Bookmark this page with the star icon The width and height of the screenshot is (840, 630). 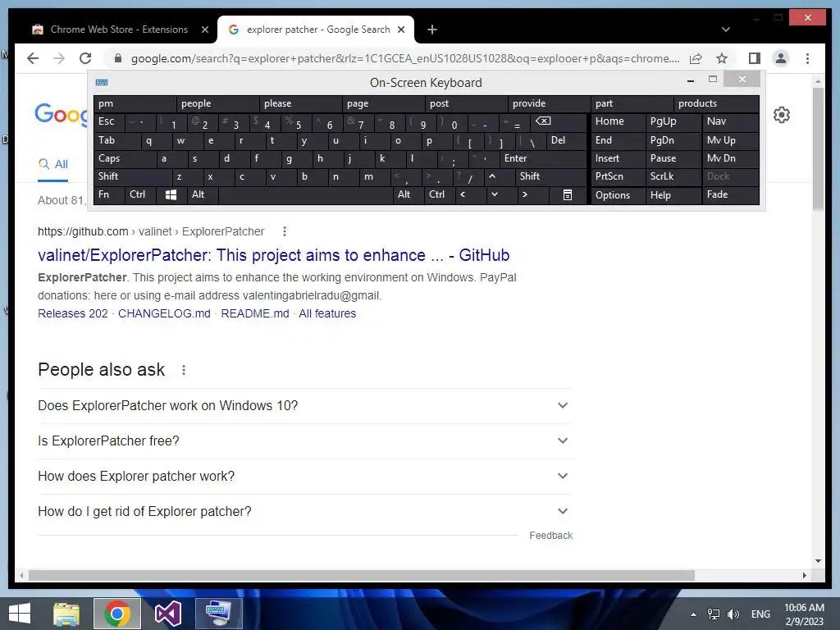point(722,58)
